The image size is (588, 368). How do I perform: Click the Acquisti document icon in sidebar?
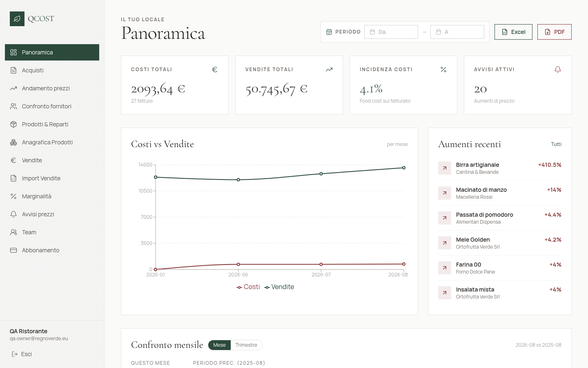click(x=13, y=70)
